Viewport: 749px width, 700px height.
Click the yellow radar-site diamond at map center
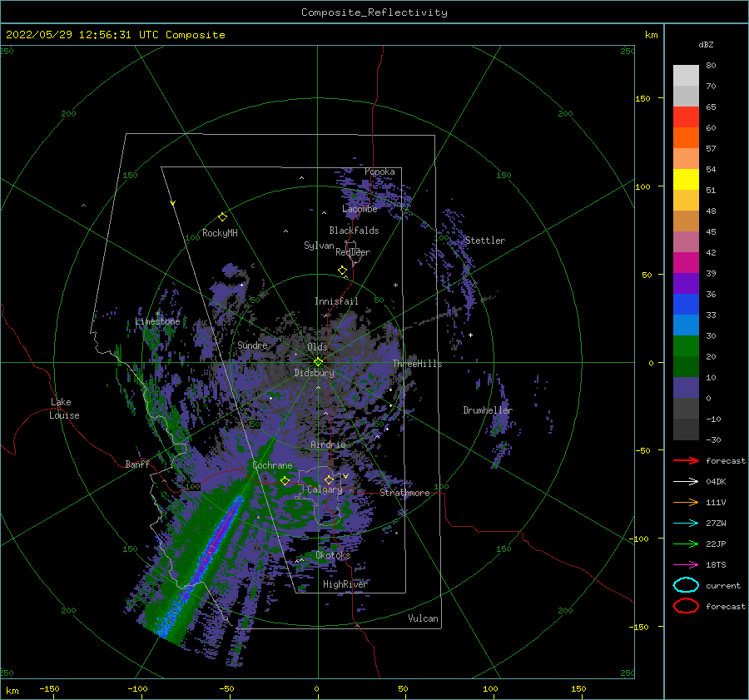pos(318,362)
